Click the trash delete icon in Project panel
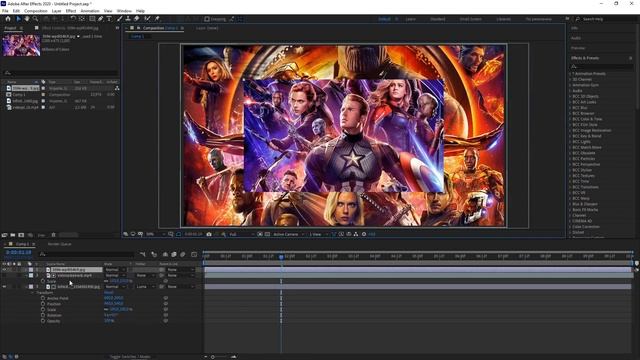The width and height of the screenshot is (640, 360). 53,235
